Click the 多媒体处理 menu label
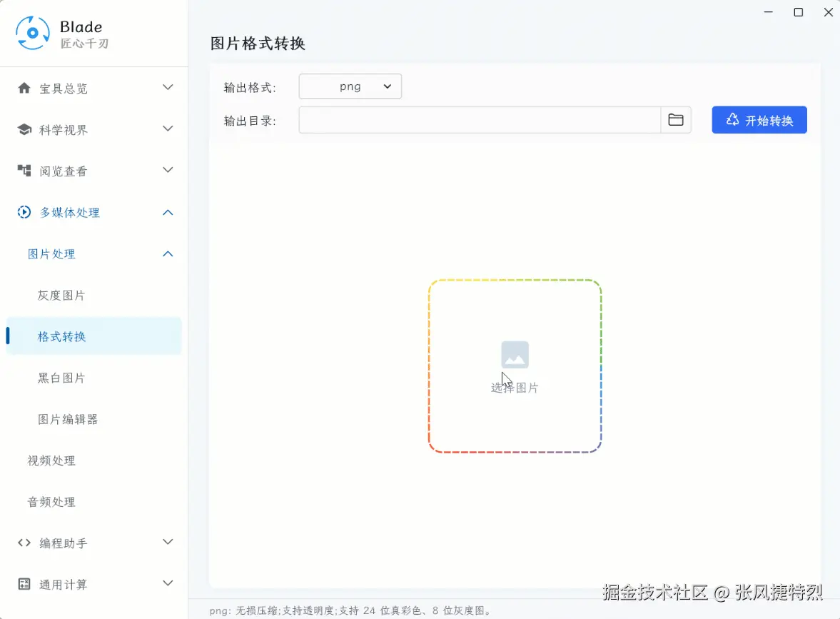 pyautogui.click(x=70, y=212)
